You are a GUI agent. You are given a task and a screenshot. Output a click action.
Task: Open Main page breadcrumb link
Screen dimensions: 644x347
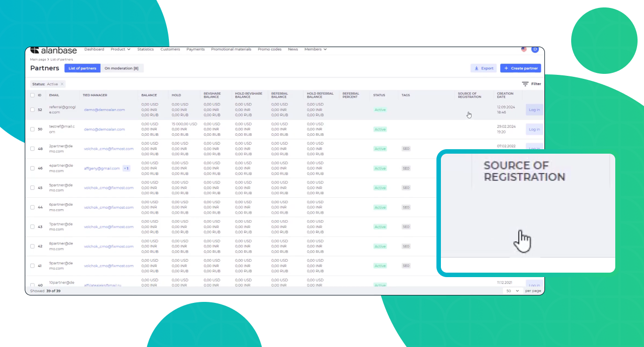pyautogui.click(x=38, y=59)
